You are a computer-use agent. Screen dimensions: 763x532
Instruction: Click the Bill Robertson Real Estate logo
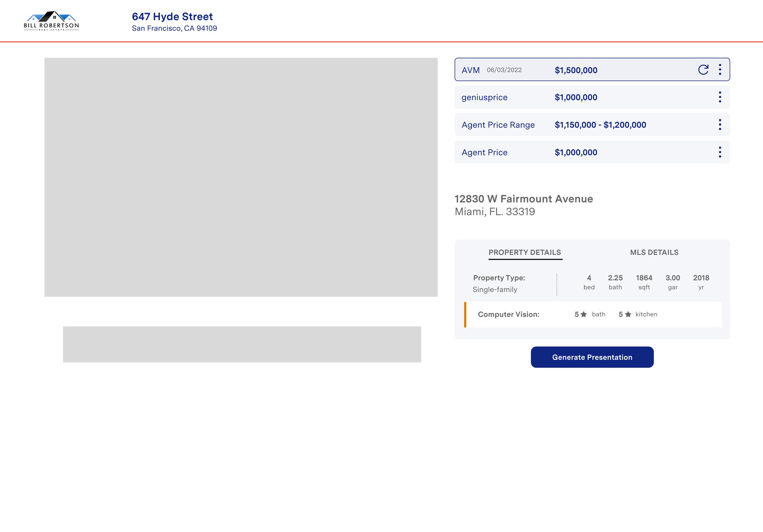(51, 21)
